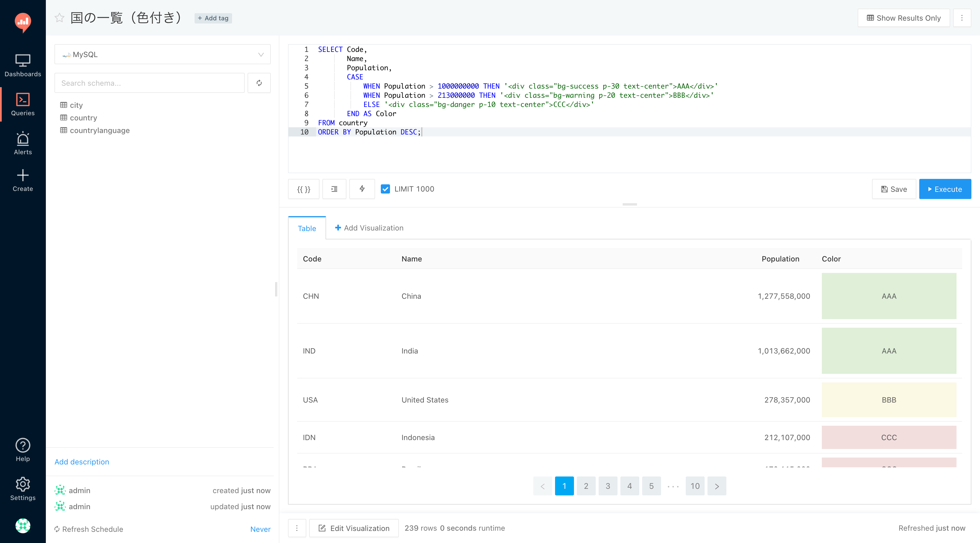Uncheck the LIMIT 1000 checkbox

point(385,189)
